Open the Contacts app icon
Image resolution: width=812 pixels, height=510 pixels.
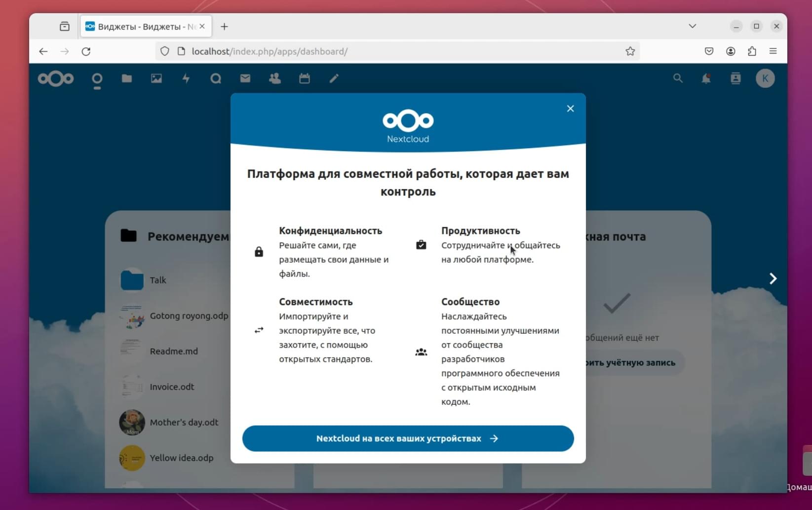[275, 78]
